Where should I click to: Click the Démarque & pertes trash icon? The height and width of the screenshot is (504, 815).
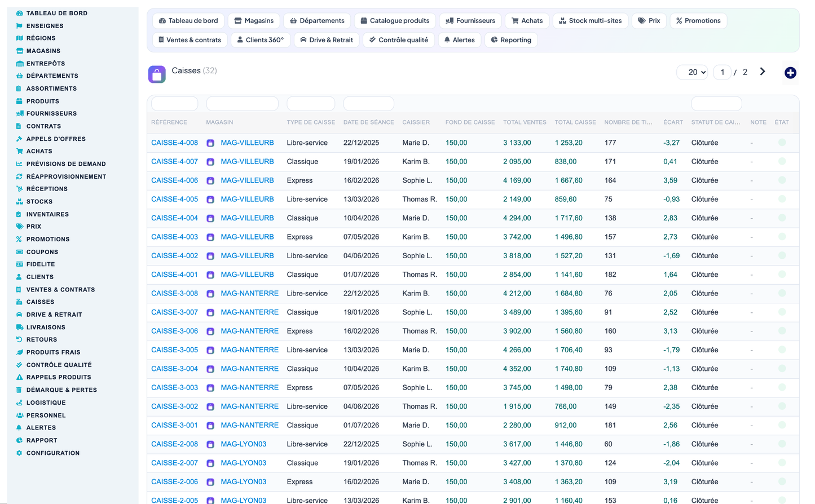(x=20, y=390)
